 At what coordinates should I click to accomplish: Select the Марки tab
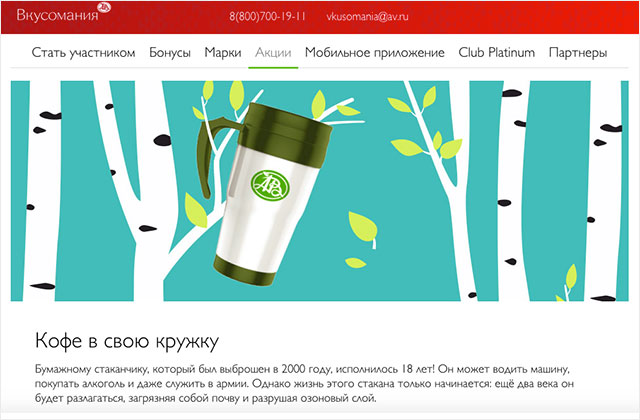click(223, 53)
